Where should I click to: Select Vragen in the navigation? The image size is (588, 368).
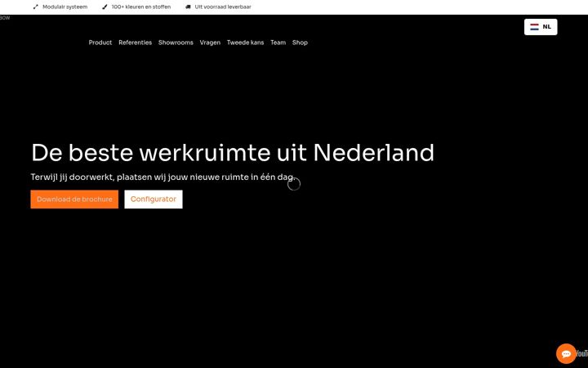click(x=210, y=43)
